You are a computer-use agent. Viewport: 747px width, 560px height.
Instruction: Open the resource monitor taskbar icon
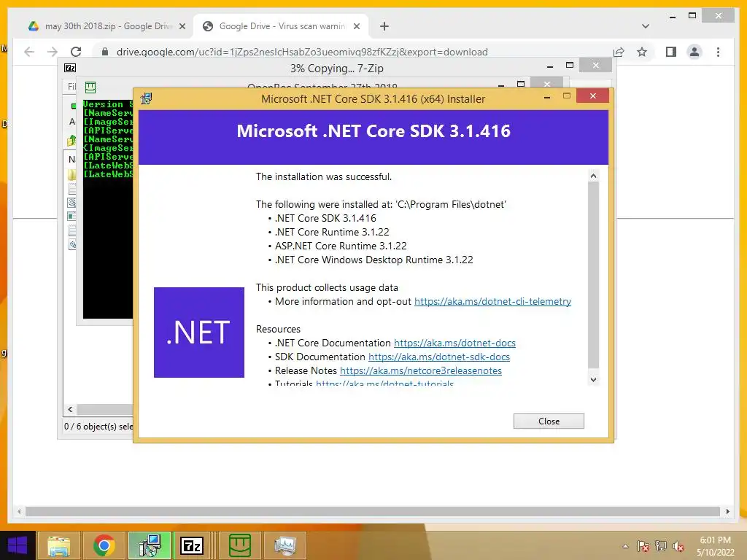[285, 545]
